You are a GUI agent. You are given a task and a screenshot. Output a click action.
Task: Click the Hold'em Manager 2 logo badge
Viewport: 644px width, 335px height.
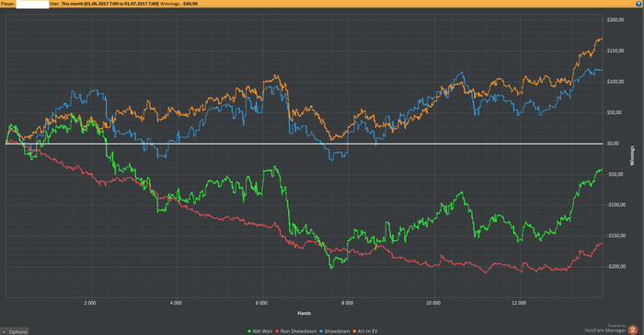[633, 329]
